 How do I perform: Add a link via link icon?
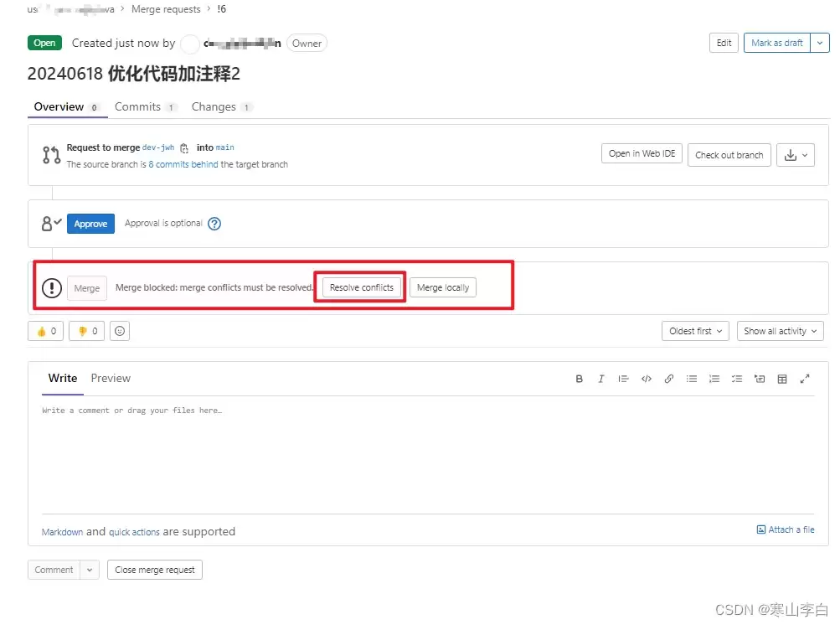coord(669,379)
